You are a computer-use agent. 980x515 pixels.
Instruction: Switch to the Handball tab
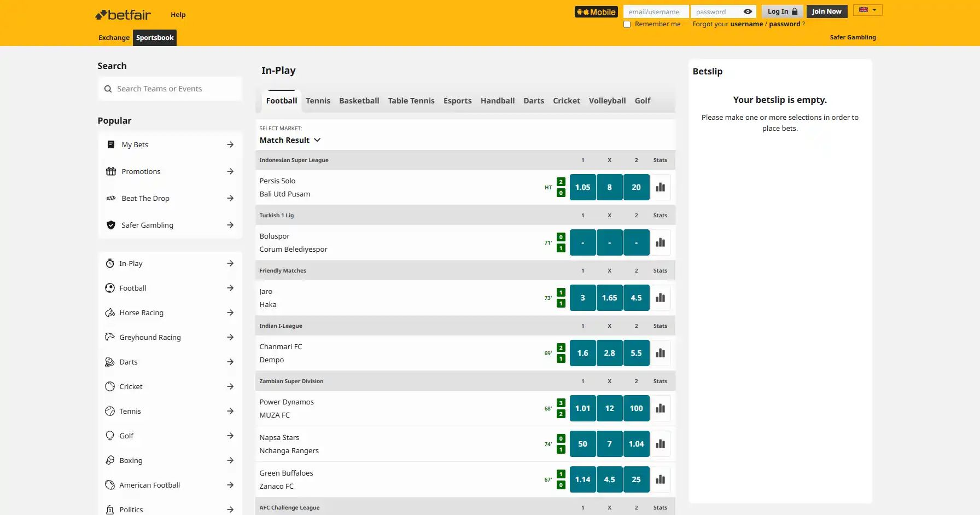(x=498, y=101)
